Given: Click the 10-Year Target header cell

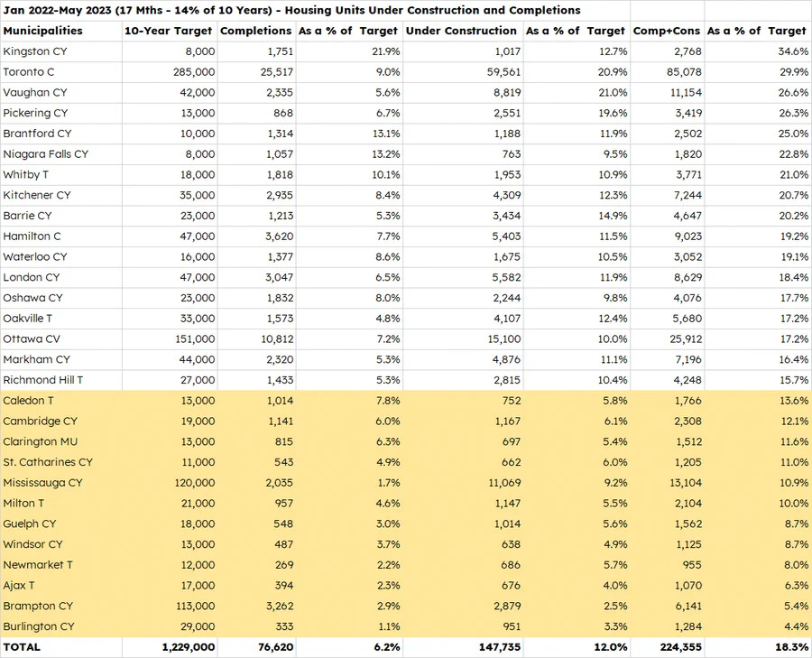Looking at the screenshot, I should coord(169,31).
